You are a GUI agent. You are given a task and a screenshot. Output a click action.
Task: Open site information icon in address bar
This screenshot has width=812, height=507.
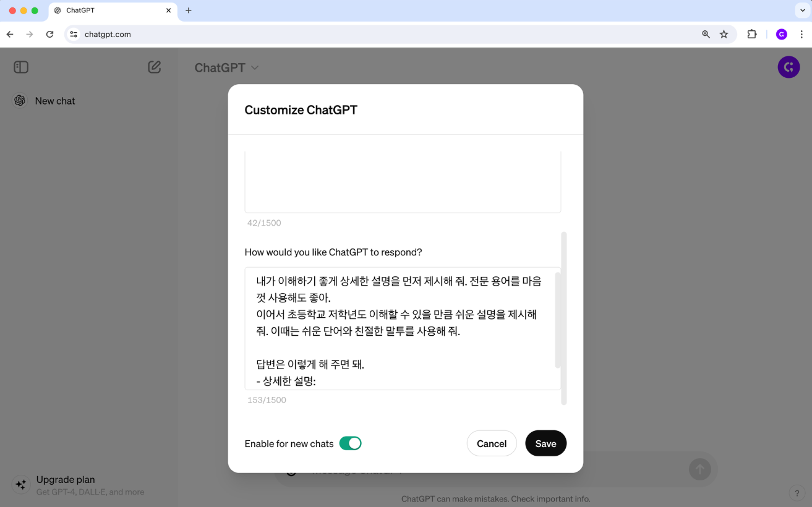point(74,35)
